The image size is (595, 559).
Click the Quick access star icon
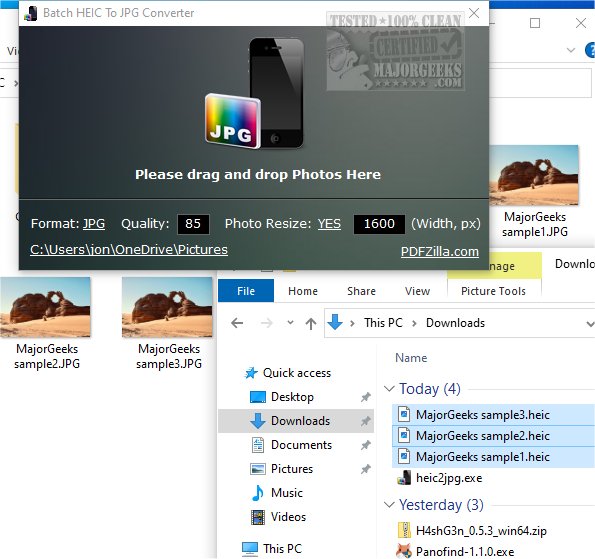pyautogui.click(x=251, y=373)
